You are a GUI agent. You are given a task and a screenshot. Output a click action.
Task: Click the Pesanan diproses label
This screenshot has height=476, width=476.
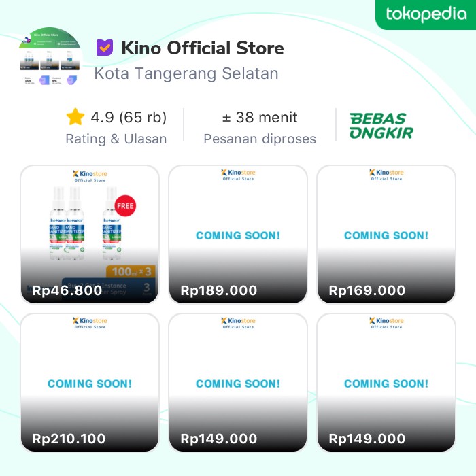coord(260,139)
